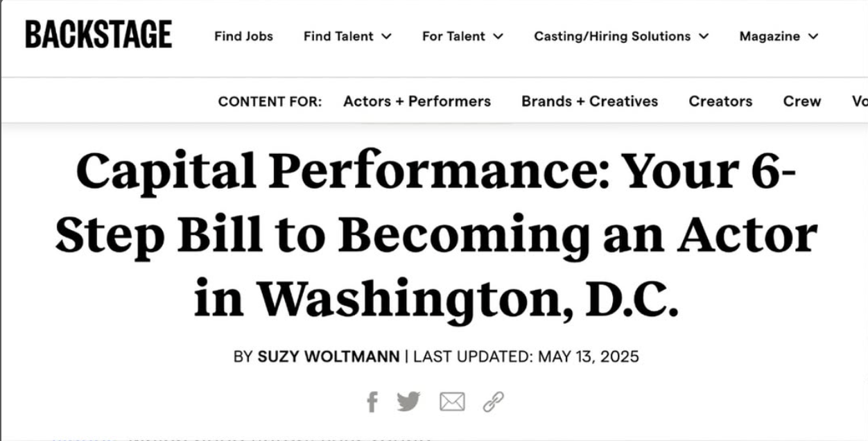Share the article via email envelope icon
Screen dimensions: 868x441
[452, 401]
